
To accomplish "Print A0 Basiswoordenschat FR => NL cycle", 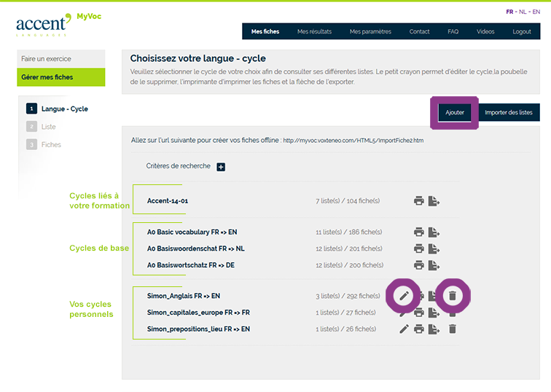I will click(419, 248).
